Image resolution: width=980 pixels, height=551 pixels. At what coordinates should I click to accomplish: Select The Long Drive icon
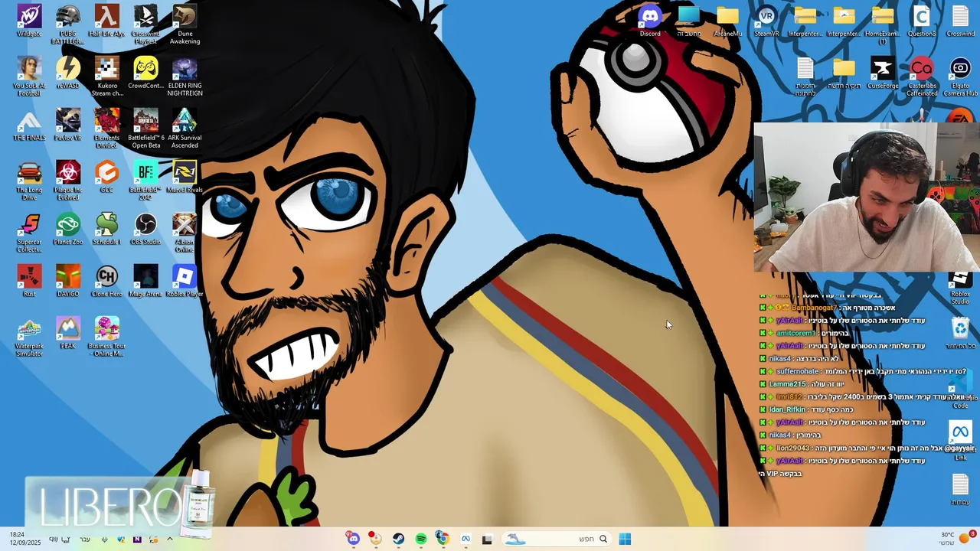pos(29,180)
